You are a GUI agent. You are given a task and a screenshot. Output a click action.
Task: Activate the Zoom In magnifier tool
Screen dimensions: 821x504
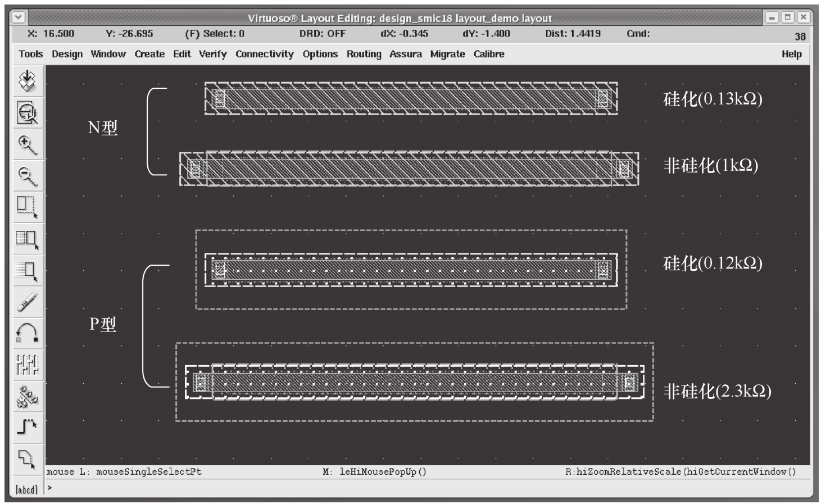pyautogui.click(x=27, y=144)
